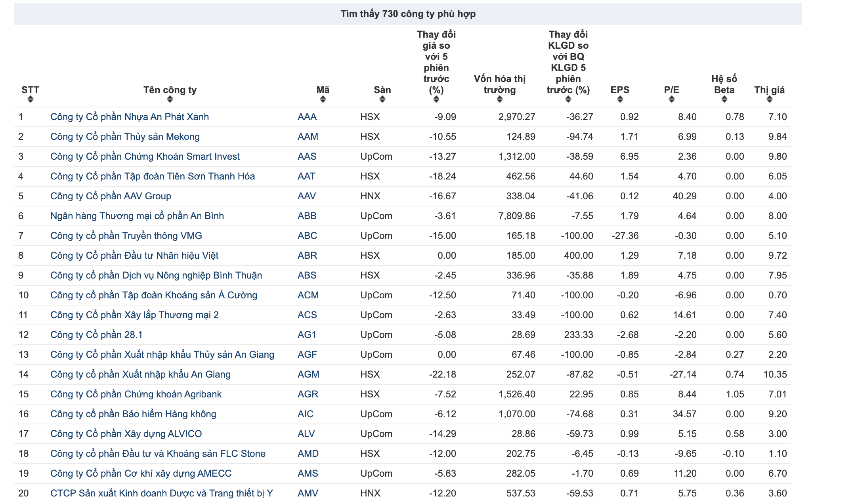
Task: Open Công ty Cổ phần AAV Group
Action: coord(111,196)
